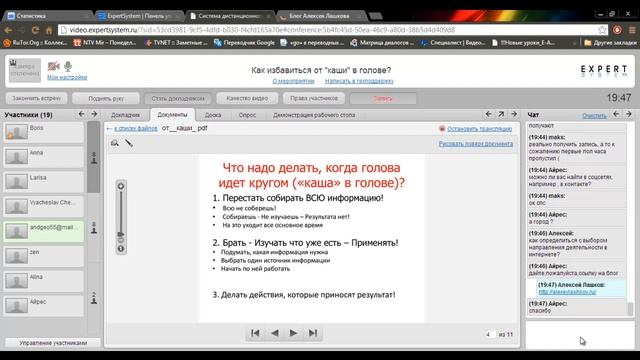Select participant Boris in the list

click(43, 132)
